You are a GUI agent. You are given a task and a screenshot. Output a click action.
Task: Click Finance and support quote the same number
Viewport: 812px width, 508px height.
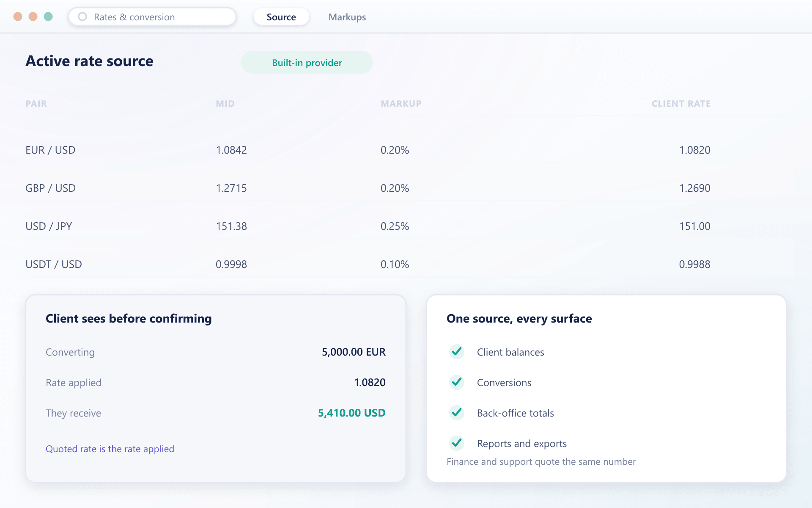(541, 461)
